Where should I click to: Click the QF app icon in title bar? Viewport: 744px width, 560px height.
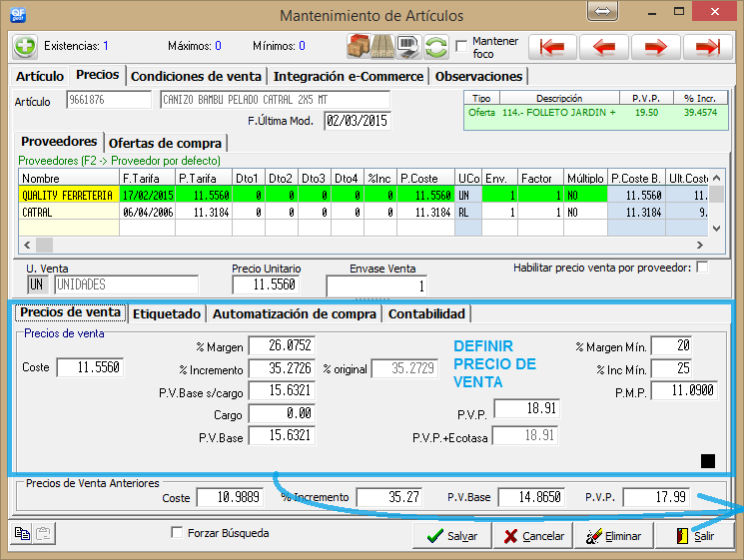pos(18,15)
